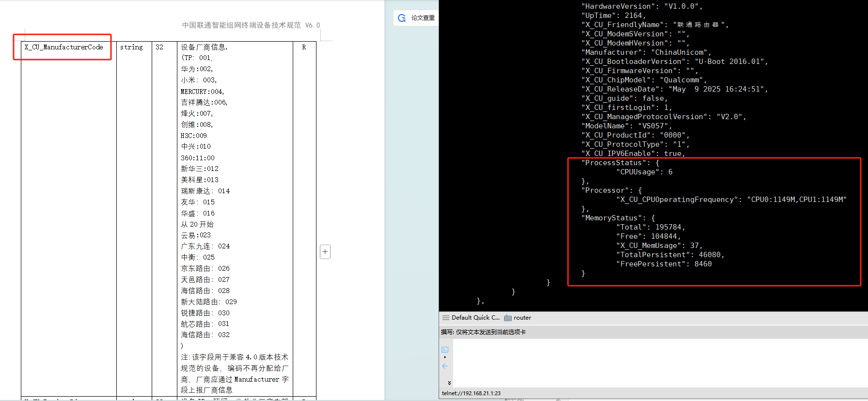Viewport: 868px width, 401px height.
Task: Click the document header 中国联通智能组网终端设备技术规范 V6.0
Action: coord(251,25)
